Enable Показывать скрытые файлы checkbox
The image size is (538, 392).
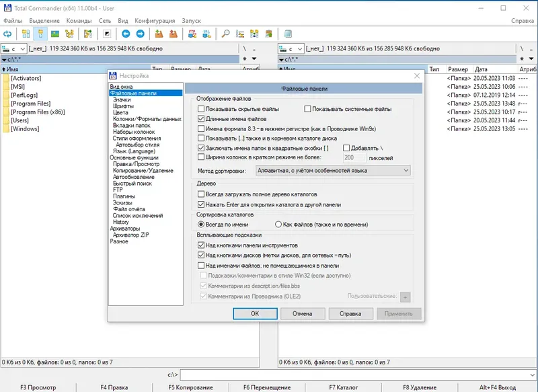pyautogui.click(x=201, y=109)
